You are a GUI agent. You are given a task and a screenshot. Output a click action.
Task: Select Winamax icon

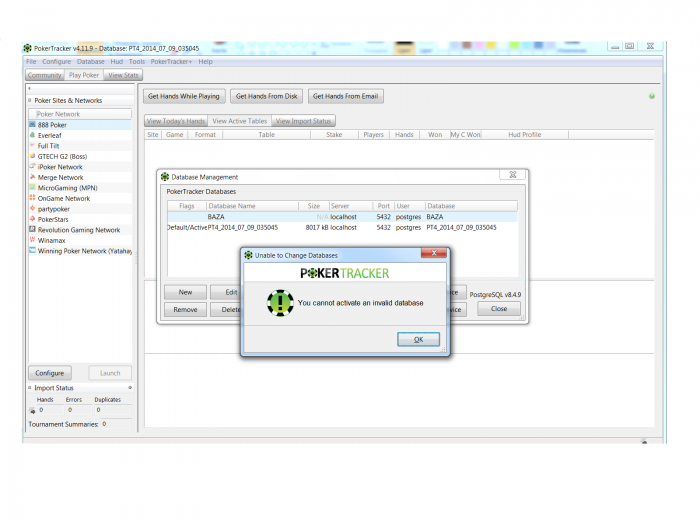(32, 240)
